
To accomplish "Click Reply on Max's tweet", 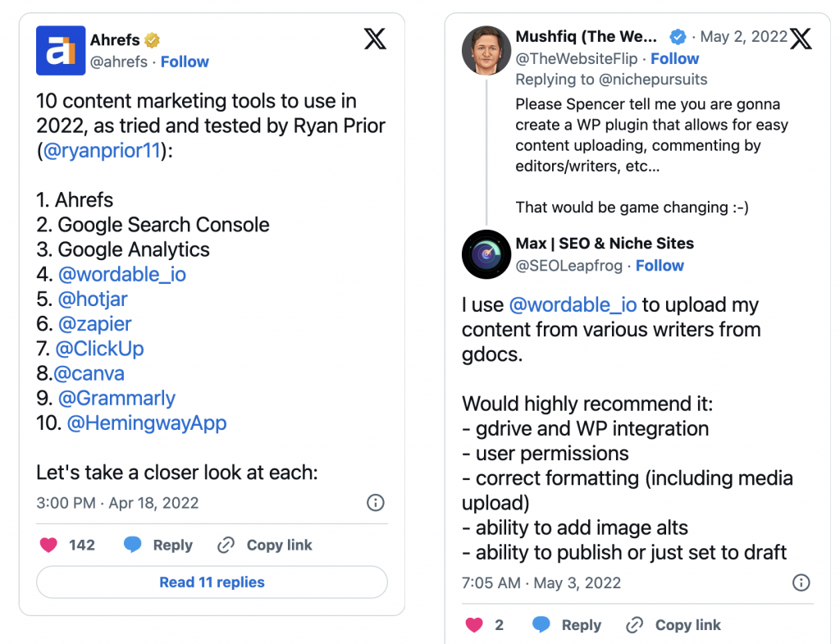I will 567,625.
